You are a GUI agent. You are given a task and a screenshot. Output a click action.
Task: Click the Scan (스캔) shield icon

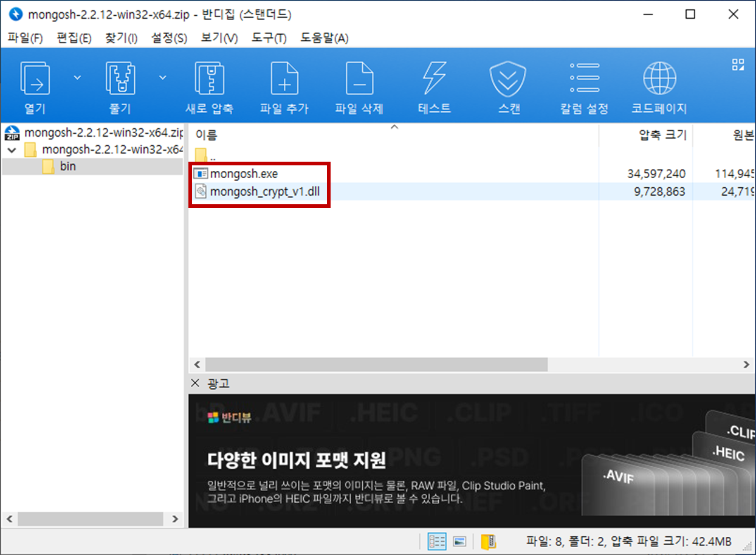point(509,79)
